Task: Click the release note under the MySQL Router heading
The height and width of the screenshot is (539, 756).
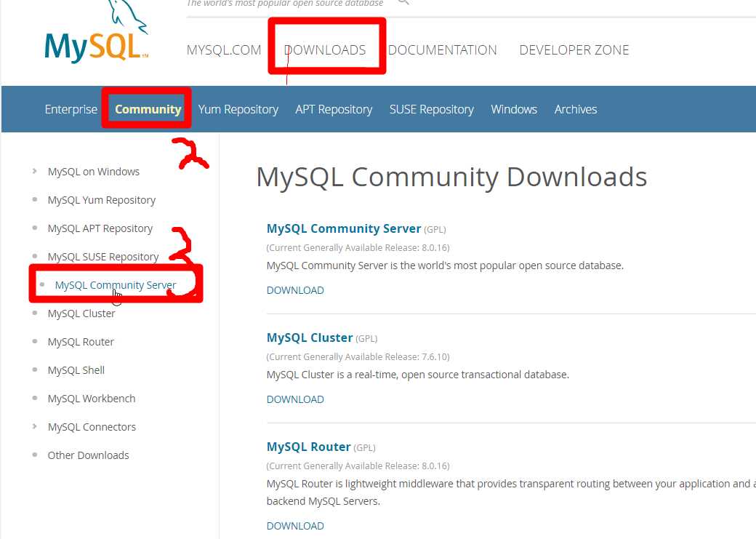Action: tap(358, 466)
